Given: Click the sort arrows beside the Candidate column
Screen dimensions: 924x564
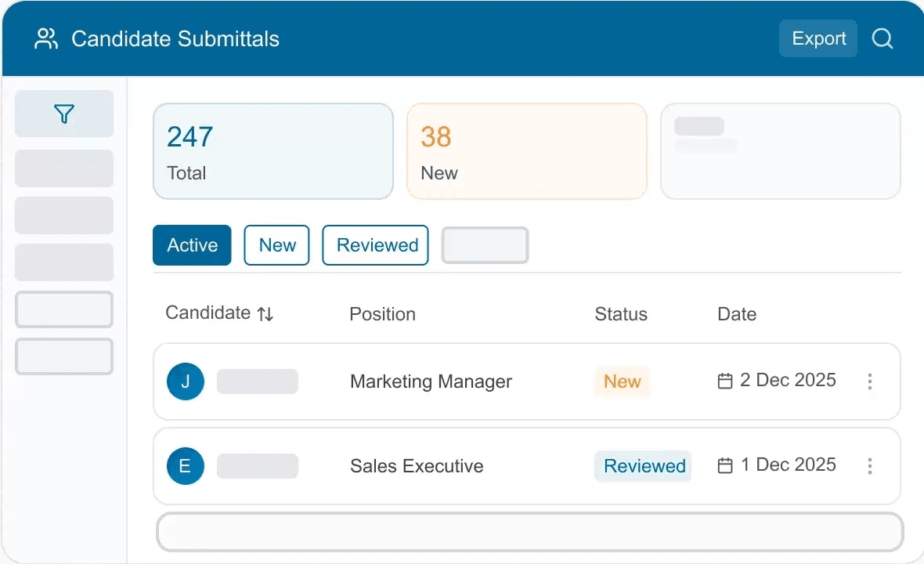Looking at the screenshot, I should click(x=263, y=313).
